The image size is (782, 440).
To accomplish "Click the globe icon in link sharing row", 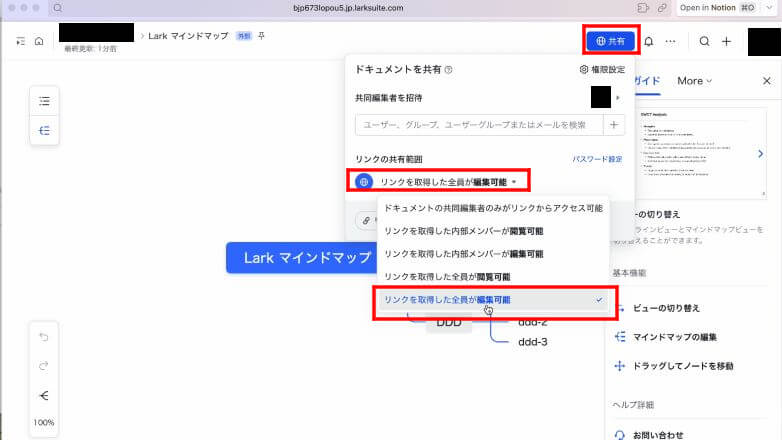I will [364, 182].
